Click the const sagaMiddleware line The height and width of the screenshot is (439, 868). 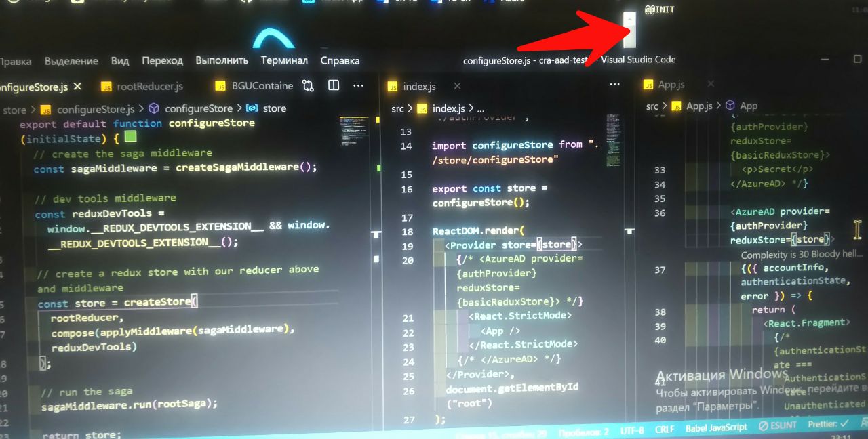(x=175, y=168)
